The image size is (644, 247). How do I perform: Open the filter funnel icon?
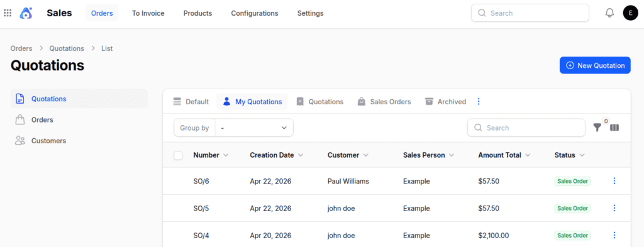pos(597,128)
